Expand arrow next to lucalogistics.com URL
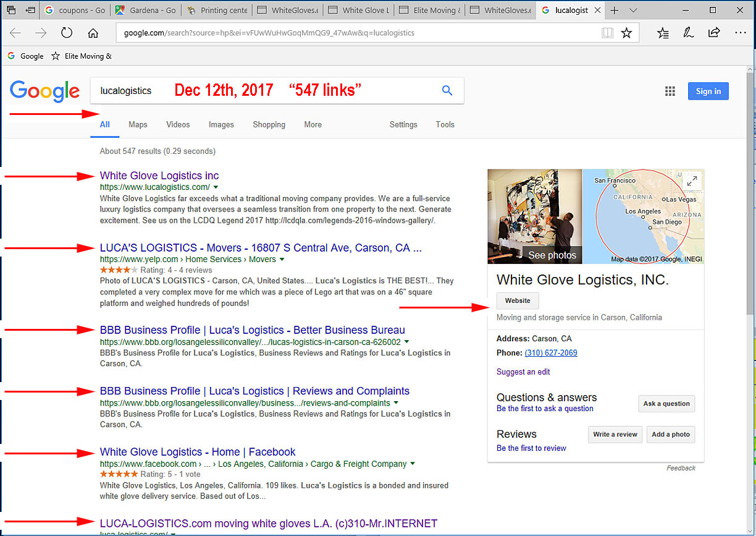Screen dimensions: 756x536 coord(216,187)
